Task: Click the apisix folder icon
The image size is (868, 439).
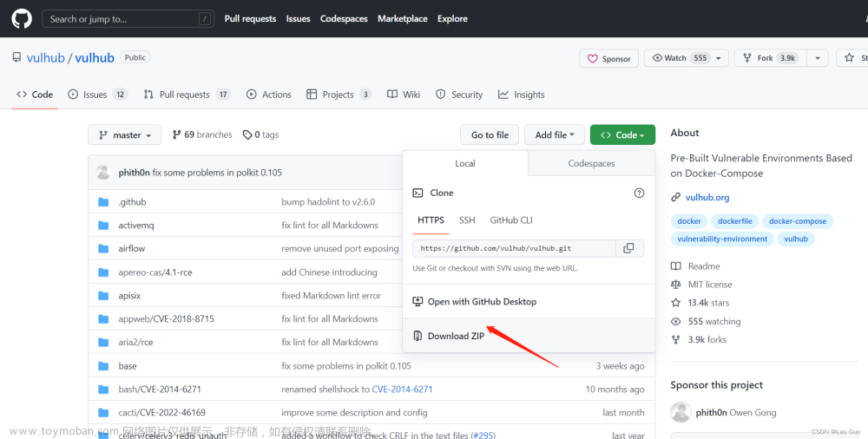Action: pyautogui.click(x=103, y=296)
